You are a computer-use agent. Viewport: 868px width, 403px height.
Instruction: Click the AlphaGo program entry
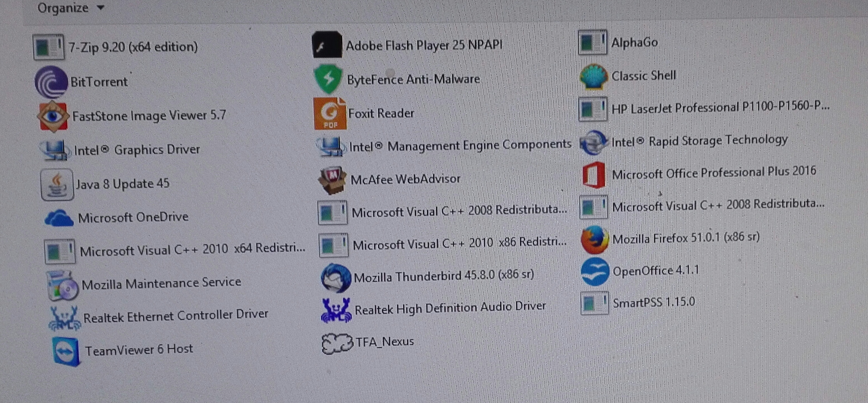point(634,43)
